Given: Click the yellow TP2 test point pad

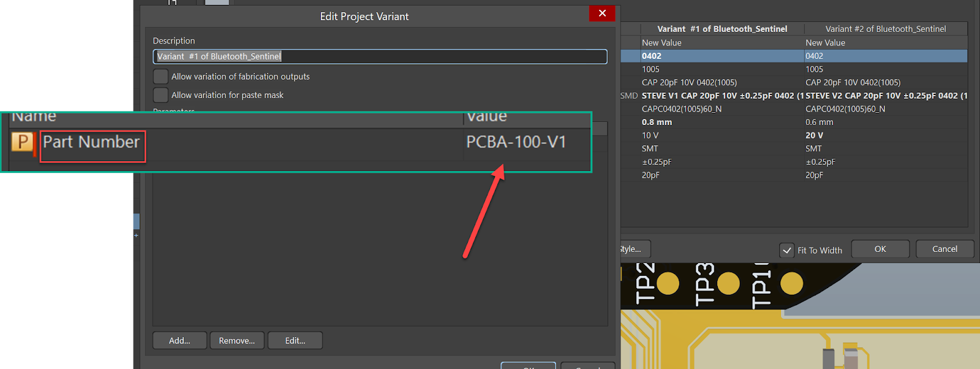Looking at the screenshot, I should point(668,284).
